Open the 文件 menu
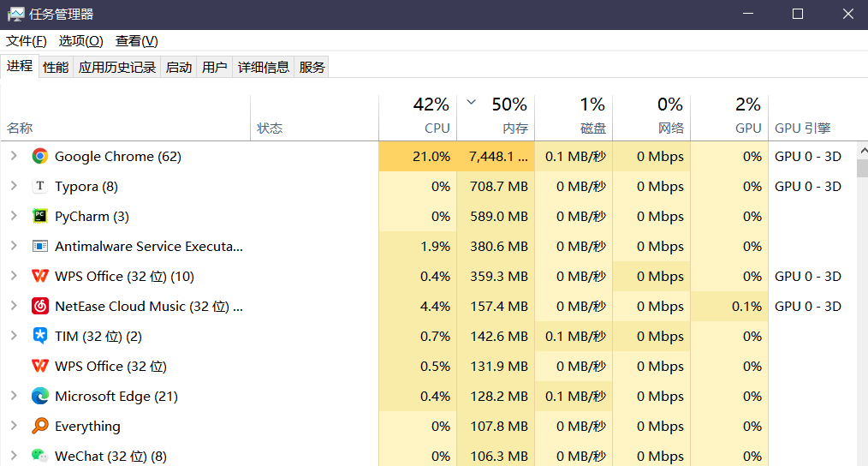This screenshot has width=868, height=466. coord(27,41)
